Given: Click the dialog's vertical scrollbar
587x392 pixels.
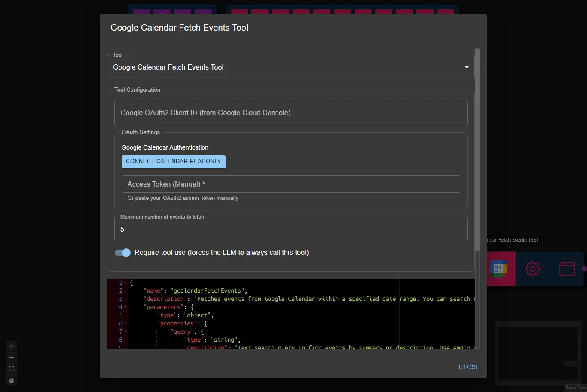Looking at the screenshot, I should pyautogui.click(x=477, y=150).
